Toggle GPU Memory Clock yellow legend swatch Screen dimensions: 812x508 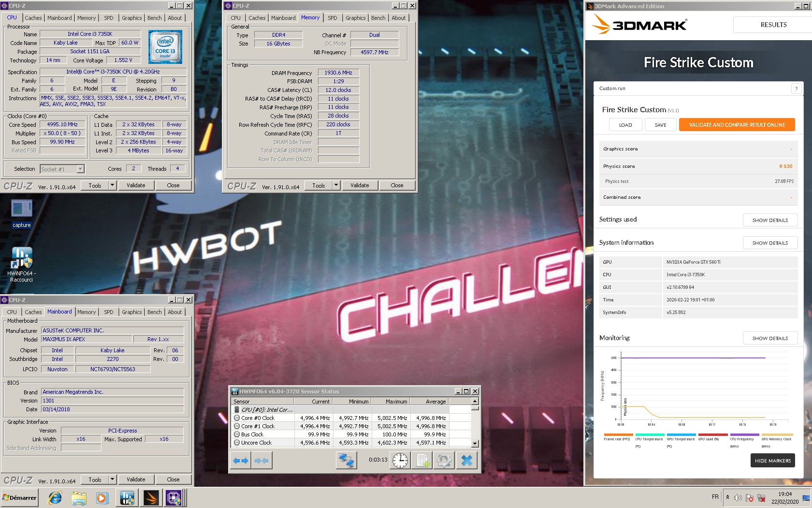[777, 434]
